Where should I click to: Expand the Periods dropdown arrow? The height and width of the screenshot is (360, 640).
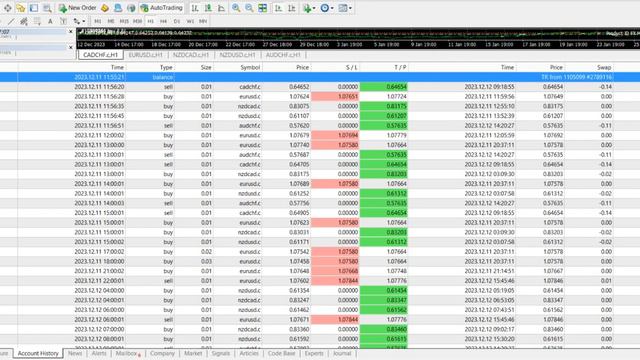pos(332,8)
